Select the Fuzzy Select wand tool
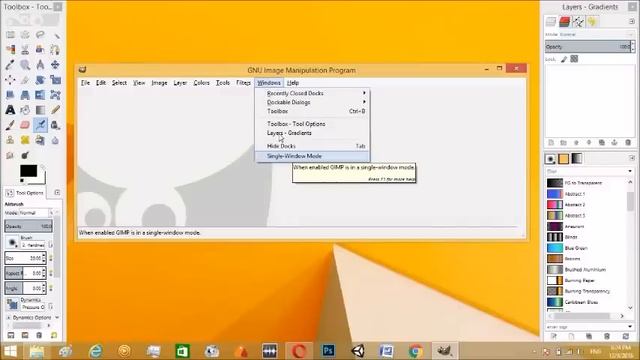The width and height of the screenshot is (640, 360). click(56, 35)
